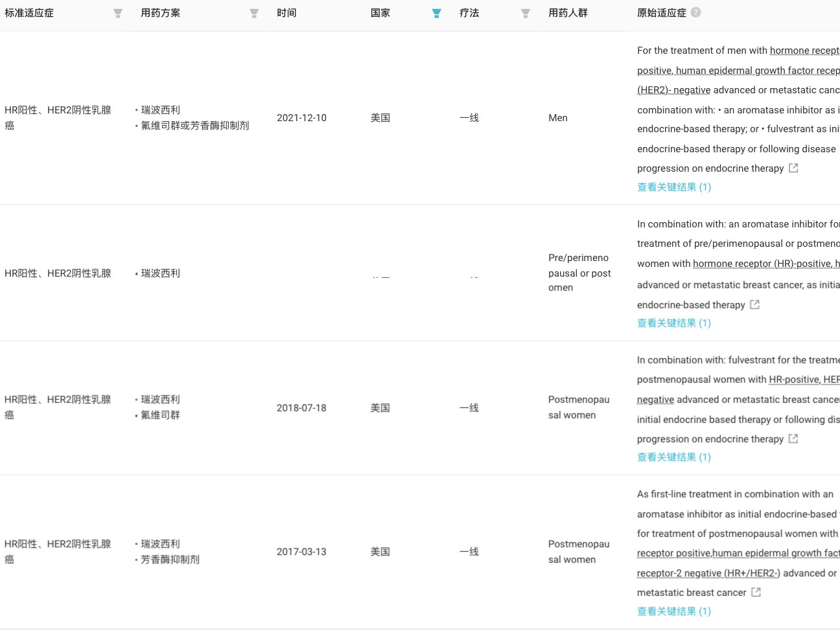
Task: Open filter for 疗法 column
Action: (525, 14)
